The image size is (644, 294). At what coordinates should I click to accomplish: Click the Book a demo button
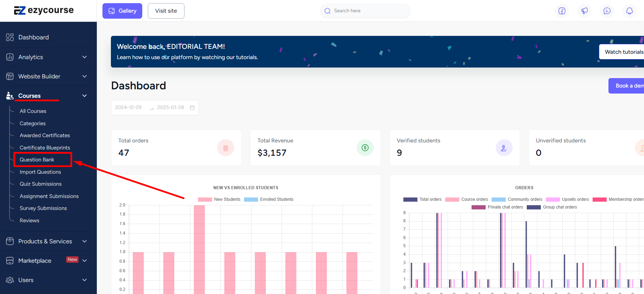626,86
